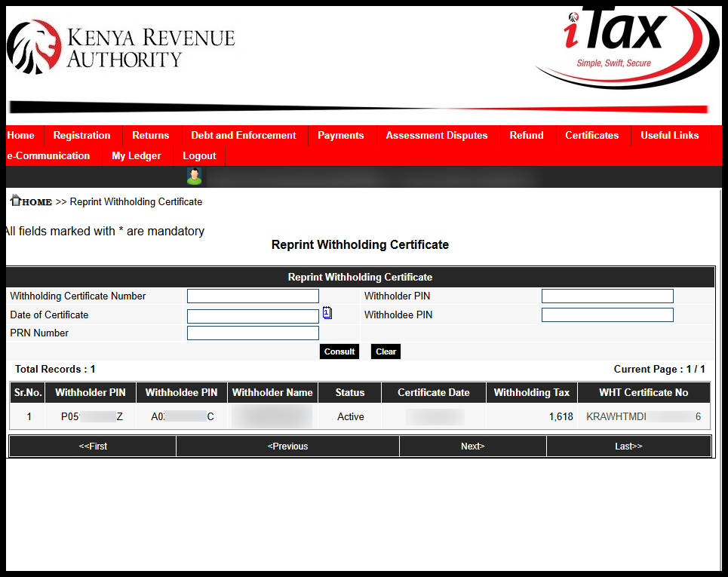Viewport: 728px width, 577px height.
Task: Click Reprint Withholding Certificate breadcrumb text
Action: pos(136,202)
